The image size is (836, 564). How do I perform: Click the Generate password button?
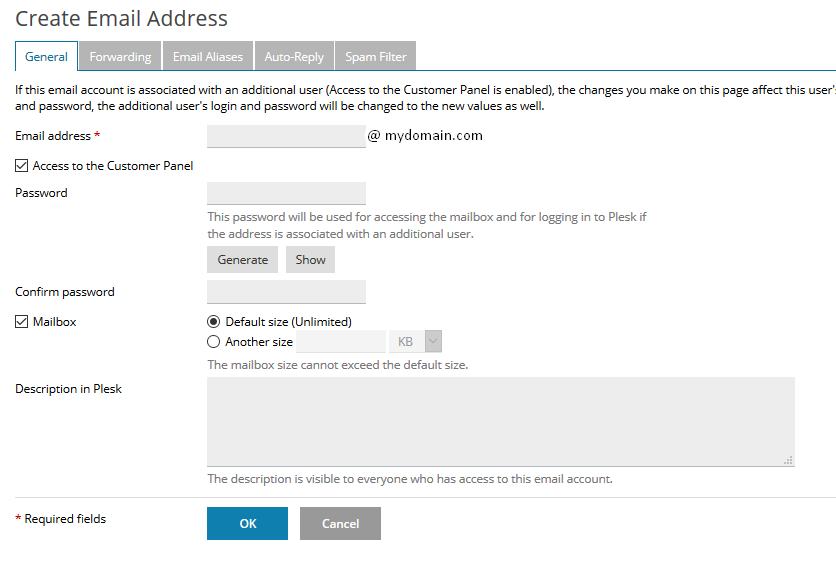243,260
